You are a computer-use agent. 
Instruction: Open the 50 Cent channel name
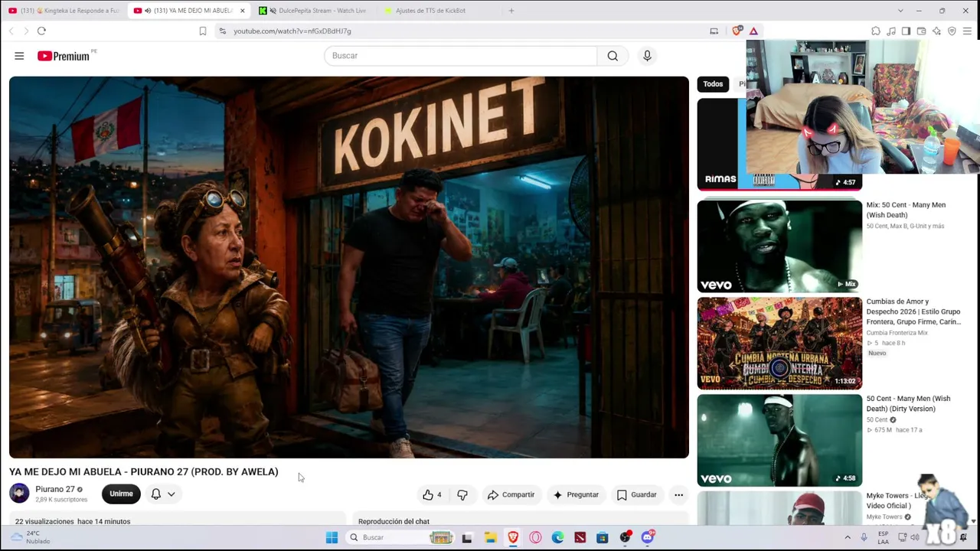[x=877, y=420]
